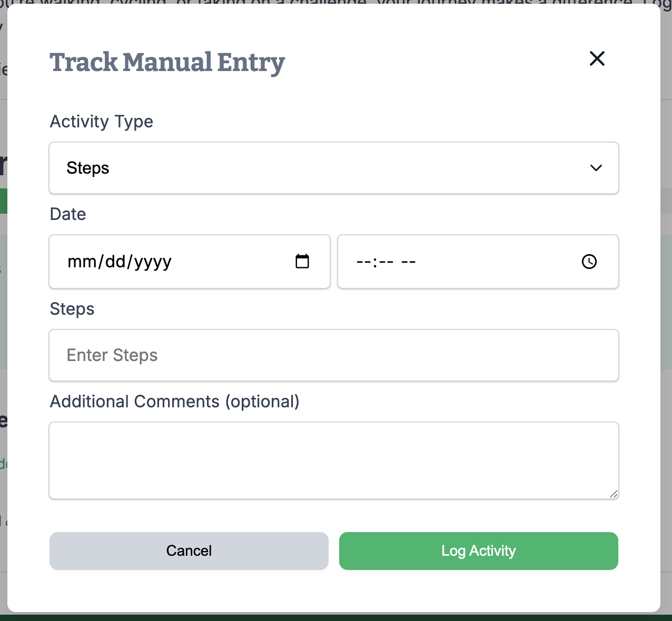This screenshot has width=672, height=621.
Task: Click the Activity Type dropdown chevron arrow
Action: [596, 168]
